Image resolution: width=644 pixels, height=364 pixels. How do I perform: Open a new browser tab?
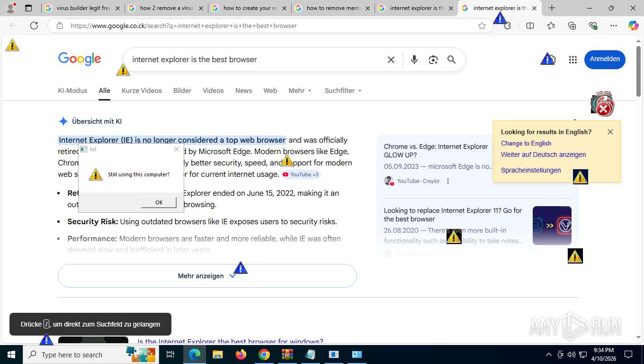point(552,8)
